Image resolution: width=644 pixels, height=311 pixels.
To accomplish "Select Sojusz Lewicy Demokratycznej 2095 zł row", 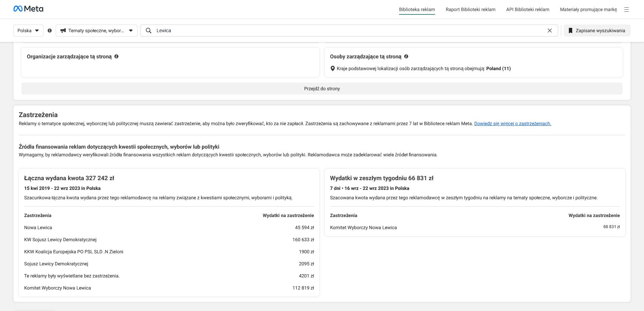I will click(169, 264).
